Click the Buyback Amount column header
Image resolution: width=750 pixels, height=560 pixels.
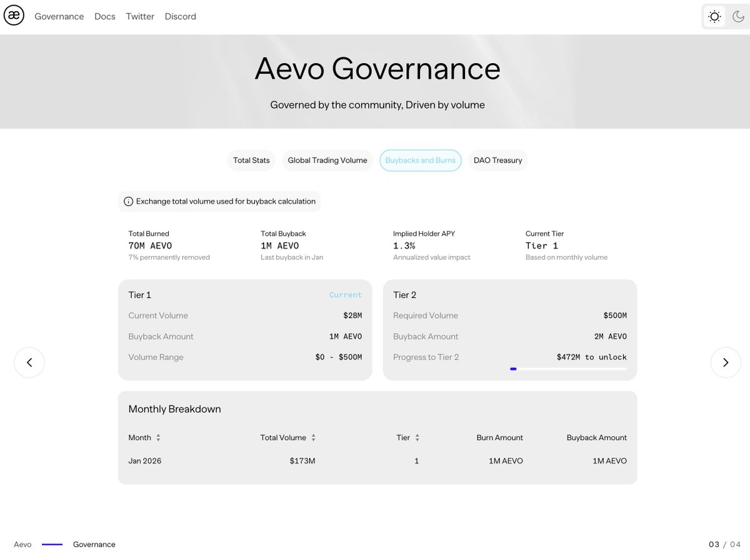click(597, 437)
